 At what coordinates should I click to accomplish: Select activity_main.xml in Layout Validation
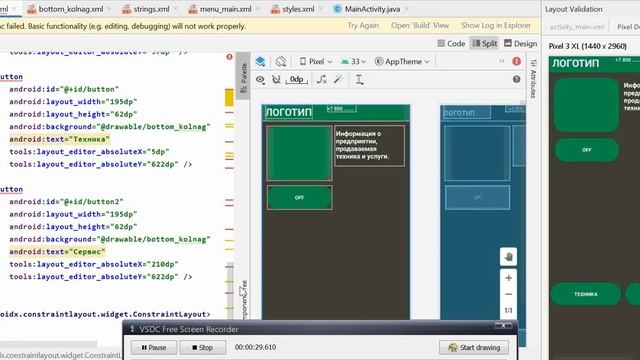tap(577, 27)
